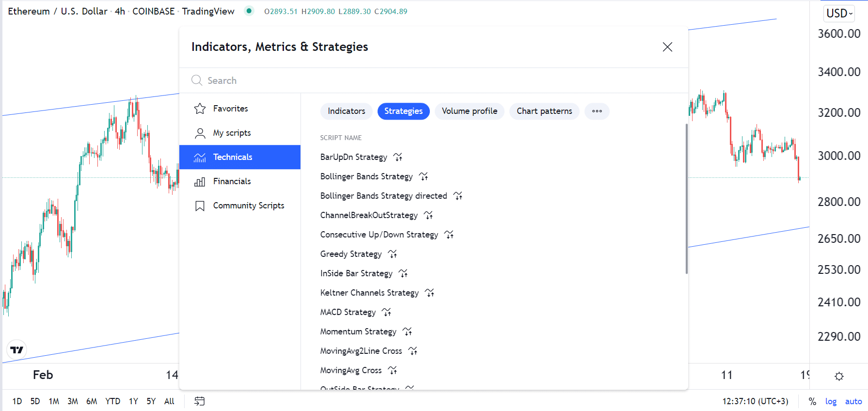The height and width of the screenshot is (411, 868).
Task: Add Greedy Strategy to chart
Action: [351, 254]
